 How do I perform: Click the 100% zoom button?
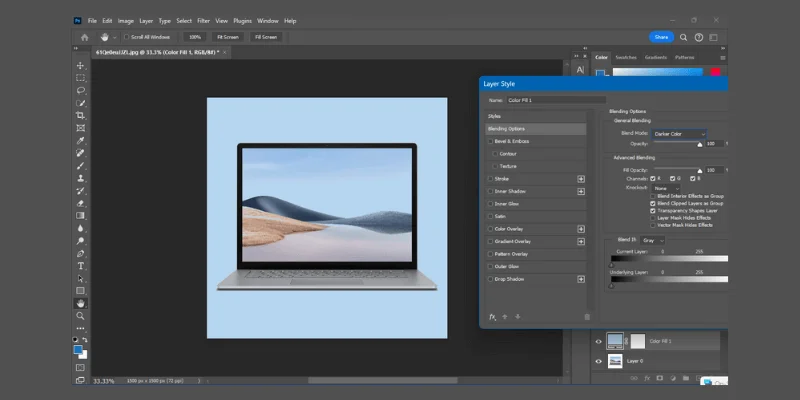pyautogui.click(x=195, y=37)
